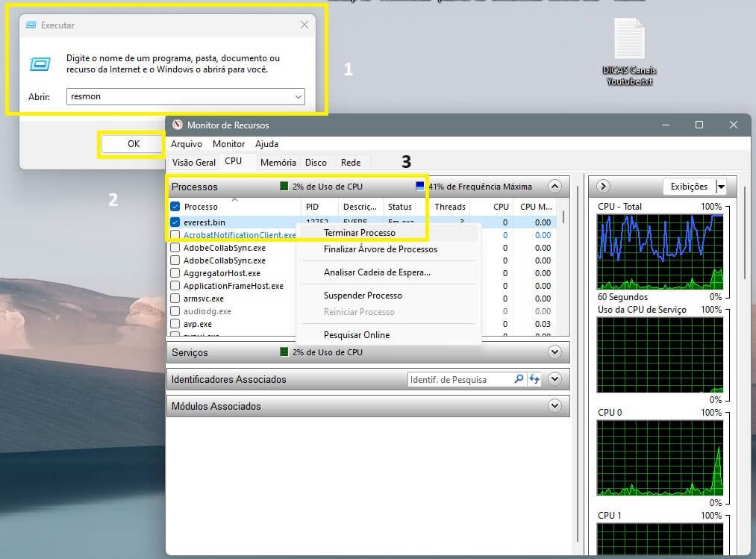Check the avp.exe checkbox
This screenshot has height=559, width=756.
point(175,324)
